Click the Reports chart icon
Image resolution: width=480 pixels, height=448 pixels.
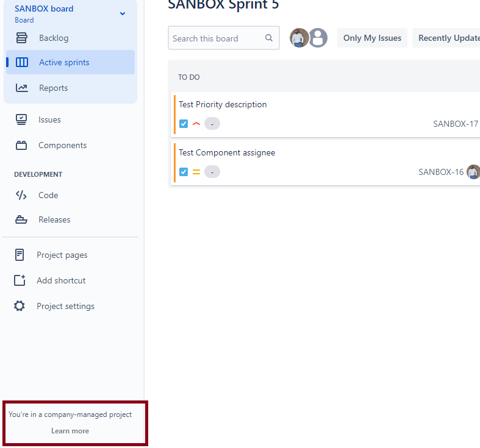click(x=22, y=88)
